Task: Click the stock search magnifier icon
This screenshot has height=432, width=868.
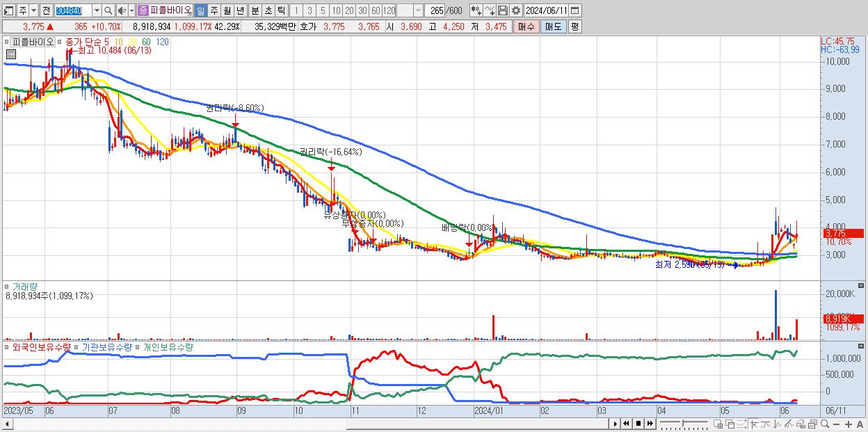Action: pyautogui.click(x=108, y=10)
